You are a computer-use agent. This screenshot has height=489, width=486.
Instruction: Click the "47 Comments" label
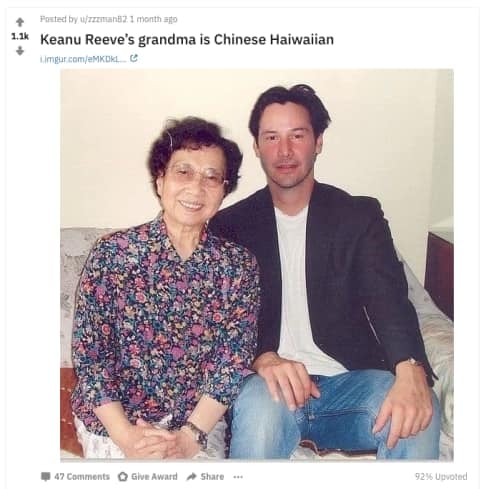pos(82,477)
